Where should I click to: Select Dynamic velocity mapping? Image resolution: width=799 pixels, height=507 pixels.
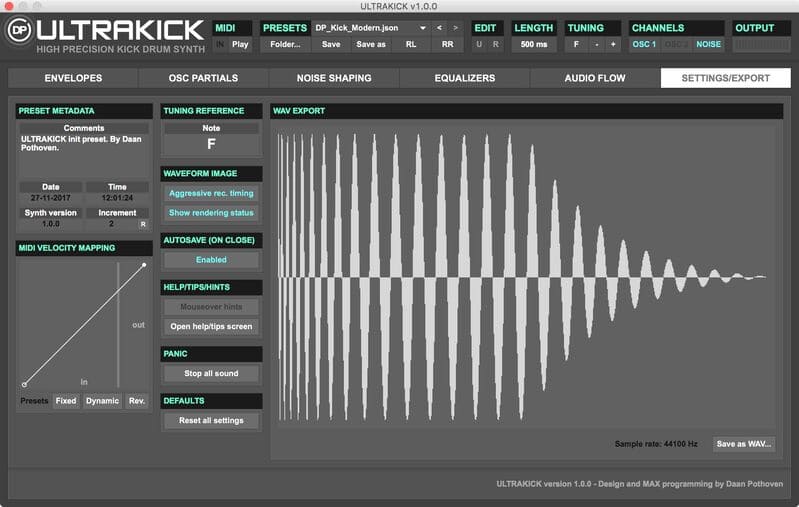[x=102, y=401]
